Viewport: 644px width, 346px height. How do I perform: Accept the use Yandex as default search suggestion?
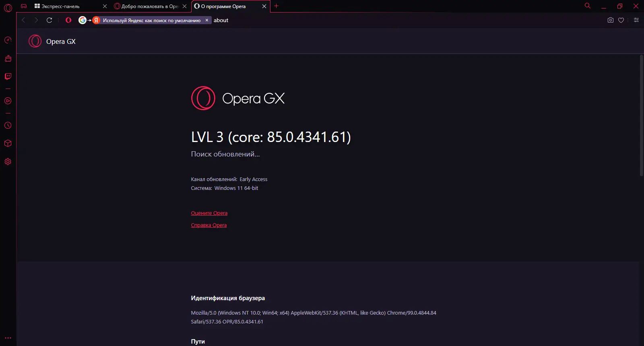pyautogui.click(x=151, y=20)
